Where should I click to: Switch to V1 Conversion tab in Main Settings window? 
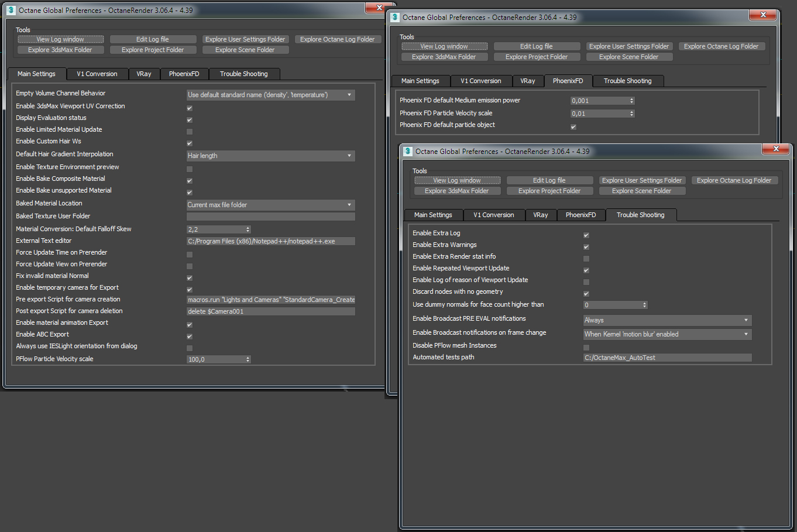tap(97, 74)
